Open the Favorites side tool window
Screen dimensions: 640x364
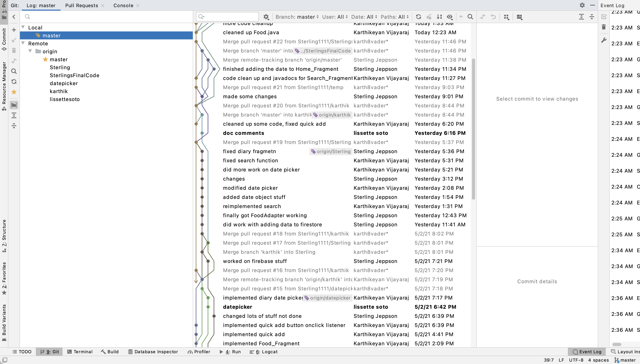(x=4, y=278)
